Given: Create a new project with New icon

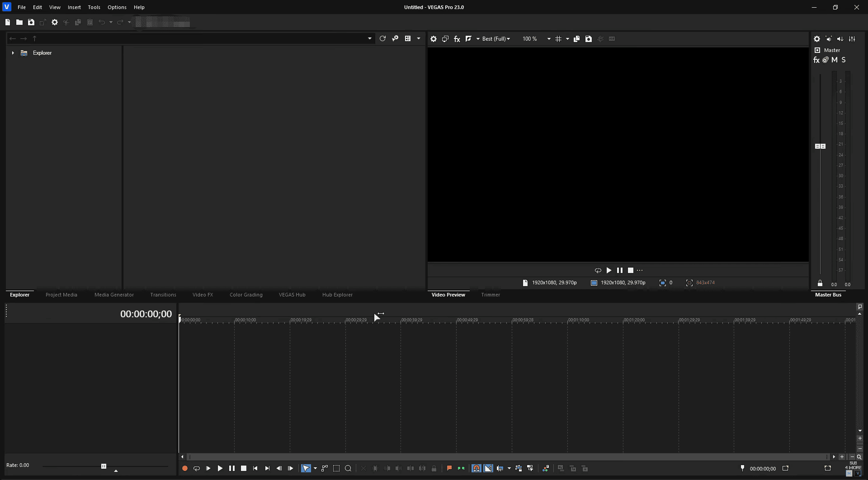Looking at the screenshot, I should tap(8, 22).
